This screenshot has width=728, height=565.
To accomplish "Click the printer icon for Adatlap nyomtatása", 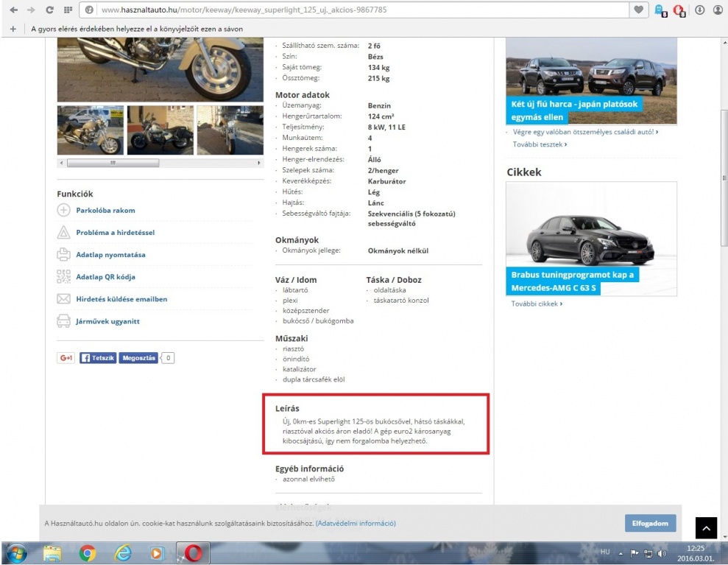I will pyautogui.click(x=63, y=255).
